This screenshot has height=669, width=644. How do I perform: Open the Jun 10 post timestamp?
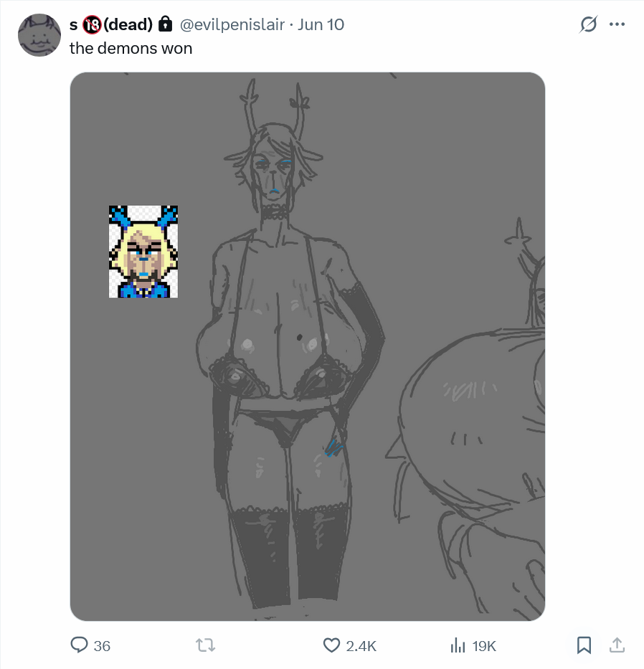pos(321,24)
